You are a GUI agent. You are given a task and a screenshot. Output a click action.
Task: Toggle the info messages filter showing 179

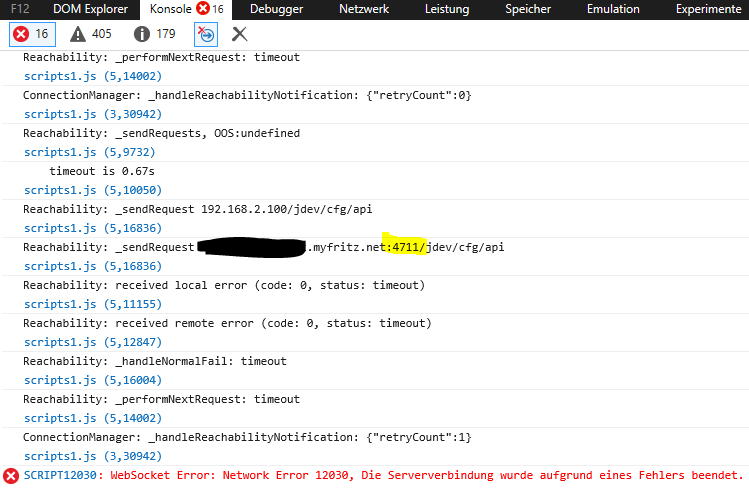(x=154, y=34)
